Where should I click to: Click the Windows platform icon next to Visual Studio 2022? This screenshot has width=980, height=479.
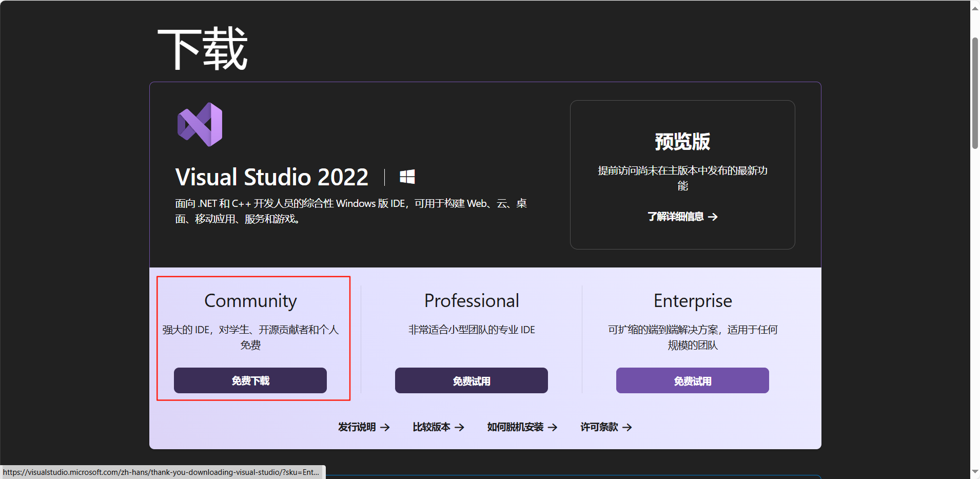point(407,176)
